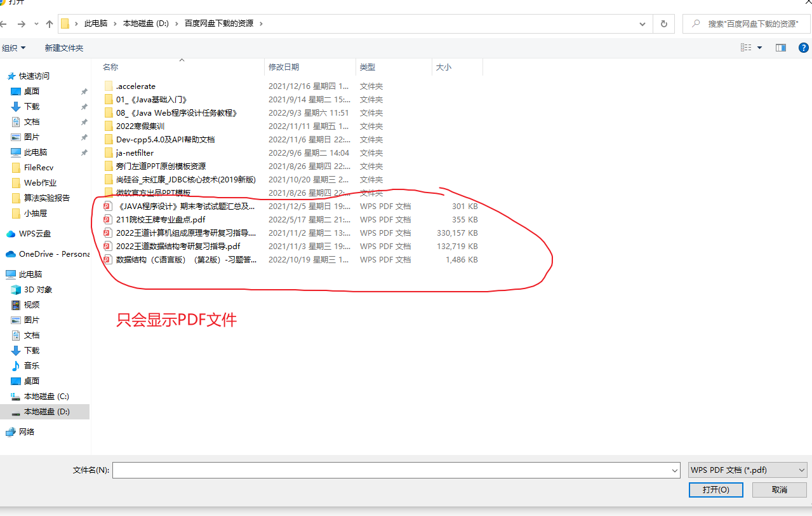Click the 打开(O) button
The image size is (812, 516).
coord(715,489)
